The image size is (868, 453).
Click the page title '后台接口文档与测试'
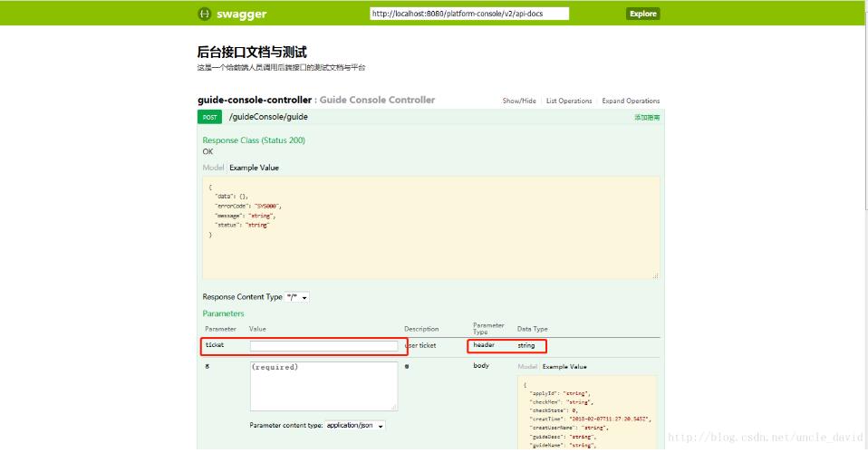[x=252, y=53]
